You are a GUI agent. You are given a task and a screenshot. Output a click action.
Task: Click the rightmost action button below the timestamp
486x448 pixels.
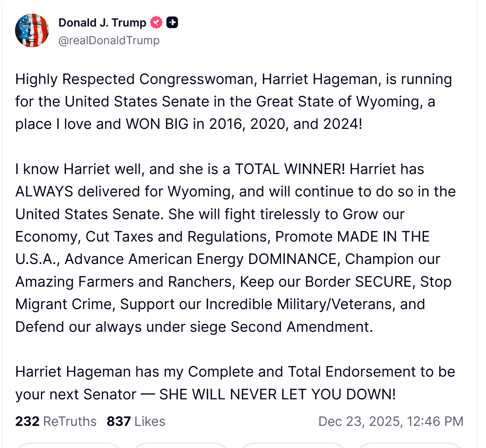click(x=409, y=445)
